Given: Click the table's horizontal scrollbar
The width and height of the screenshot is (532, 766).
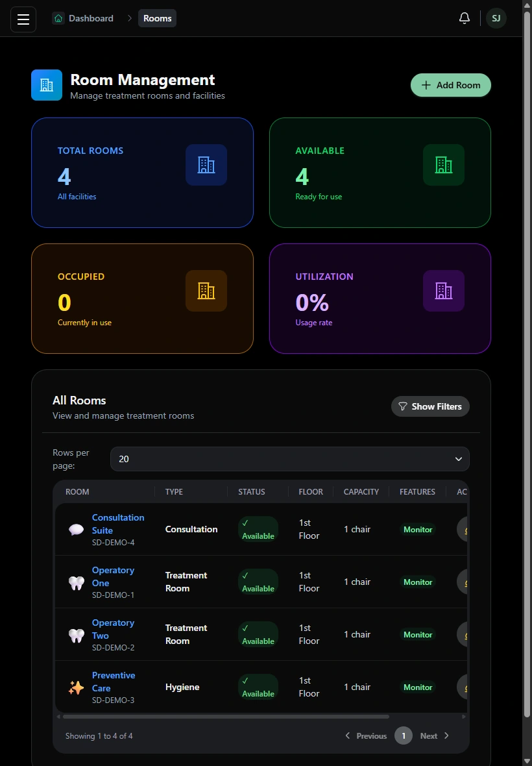Looking at the screenshot, I should coord(226,717).
